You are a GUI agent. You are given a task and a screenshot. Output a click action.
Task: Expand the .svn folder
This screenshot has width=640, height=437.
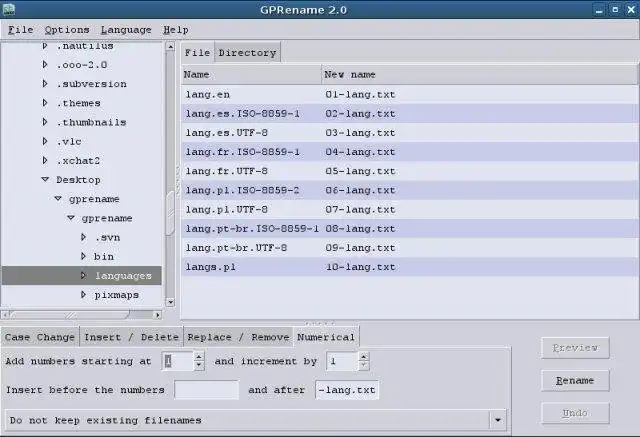pos(83,237)
